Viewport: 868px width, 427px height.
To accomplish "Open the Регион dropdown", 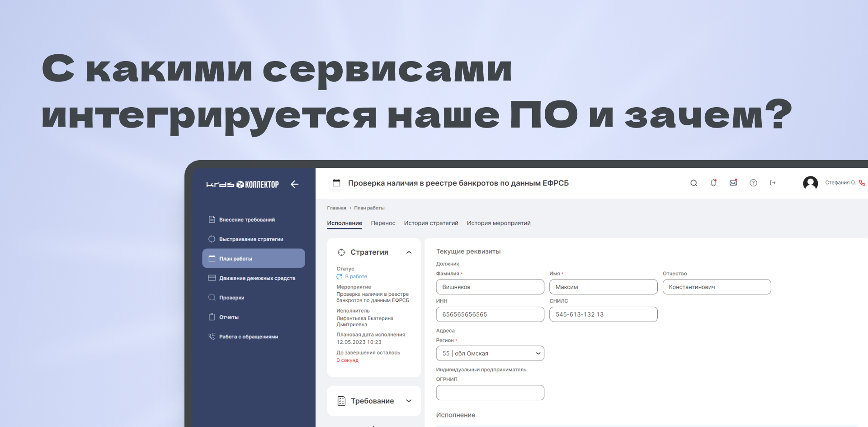I will [490, 353].
